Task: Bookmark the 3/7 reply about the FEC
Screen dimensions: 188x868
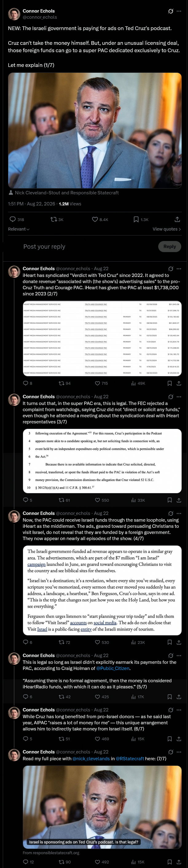Action: (170, 500)
